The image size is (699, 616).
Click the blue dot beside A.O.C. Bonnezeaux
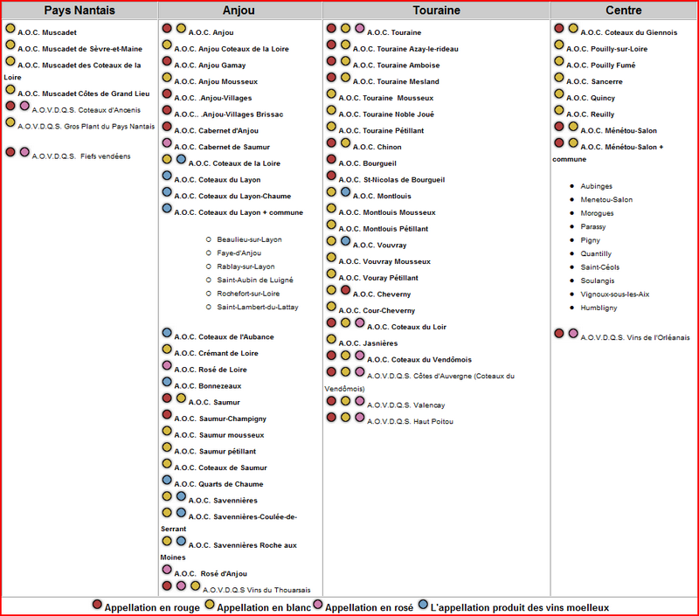(167, 382)
